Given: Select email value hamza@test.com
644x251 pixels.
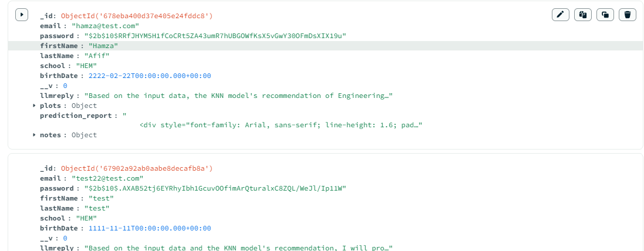Looking at the screenshot, I should tap(105, 26).
